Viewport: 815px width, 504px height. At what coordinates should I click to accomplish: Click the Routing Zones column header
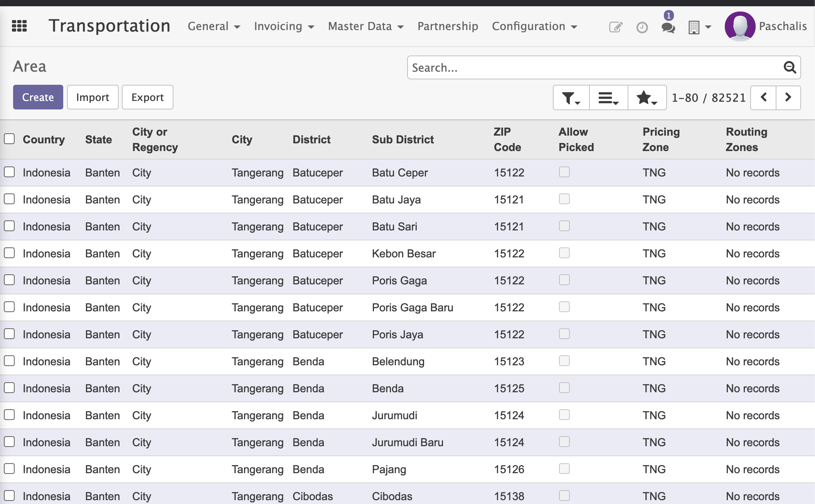click(x=746, y=139)
